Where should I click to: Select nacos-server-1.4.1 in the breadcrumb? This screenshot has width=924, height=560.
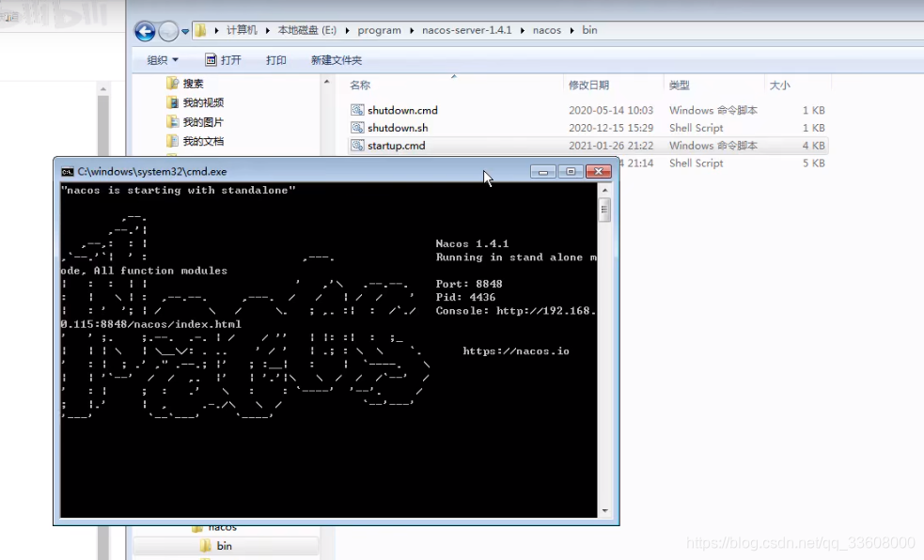[x=467, y=30]
